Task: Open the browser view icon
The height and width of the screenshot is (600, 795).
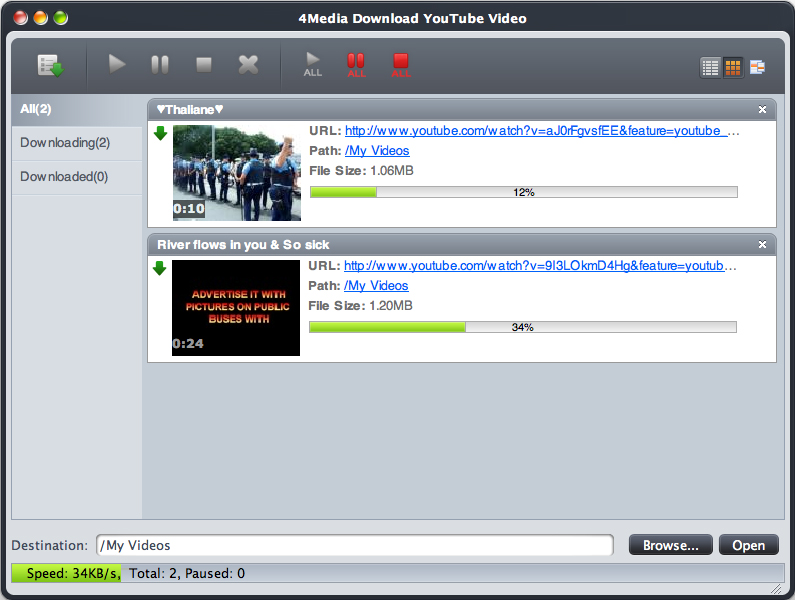Action: 757,67
